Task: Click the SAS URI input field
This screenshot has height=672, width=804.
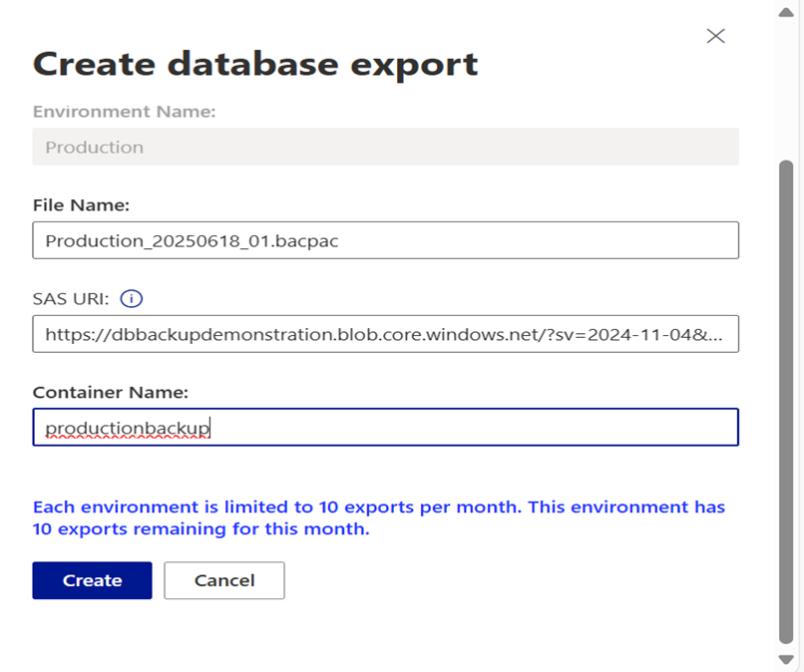Action: [x=386, y=334]
